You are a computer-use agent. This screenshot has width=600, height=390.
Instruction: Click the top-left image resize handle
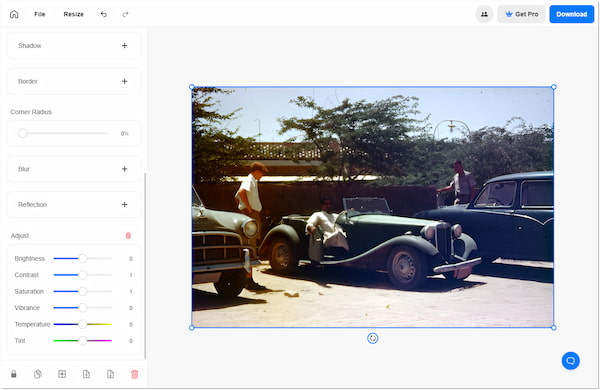click(x=192, y=87)
